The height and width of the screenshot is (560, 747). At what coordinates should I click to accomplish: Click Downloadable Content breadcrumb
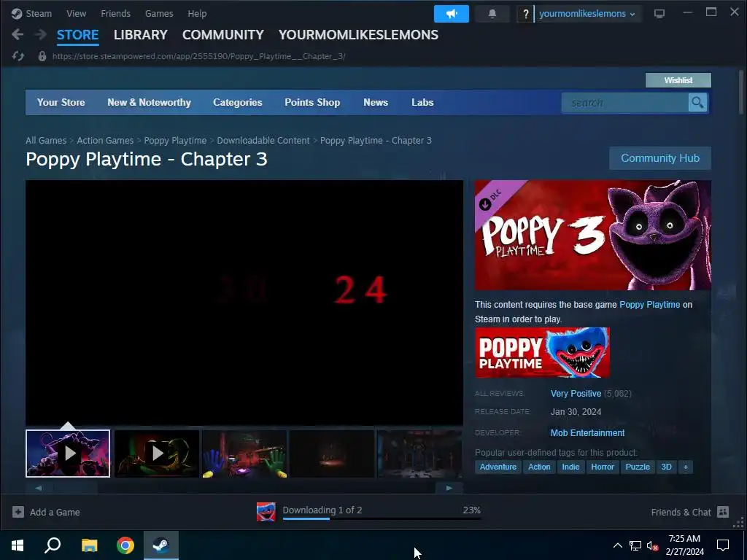(x=263, y=141)
